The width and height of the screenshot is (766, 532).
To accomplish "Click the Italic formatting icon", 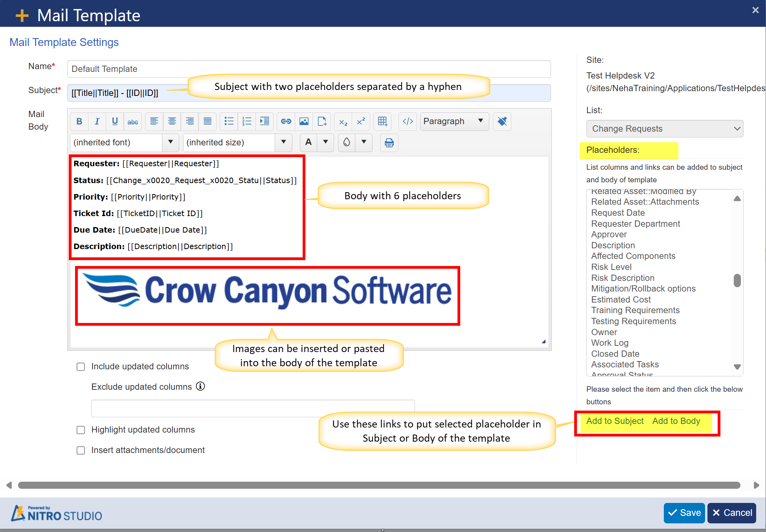I will point(96,121).
